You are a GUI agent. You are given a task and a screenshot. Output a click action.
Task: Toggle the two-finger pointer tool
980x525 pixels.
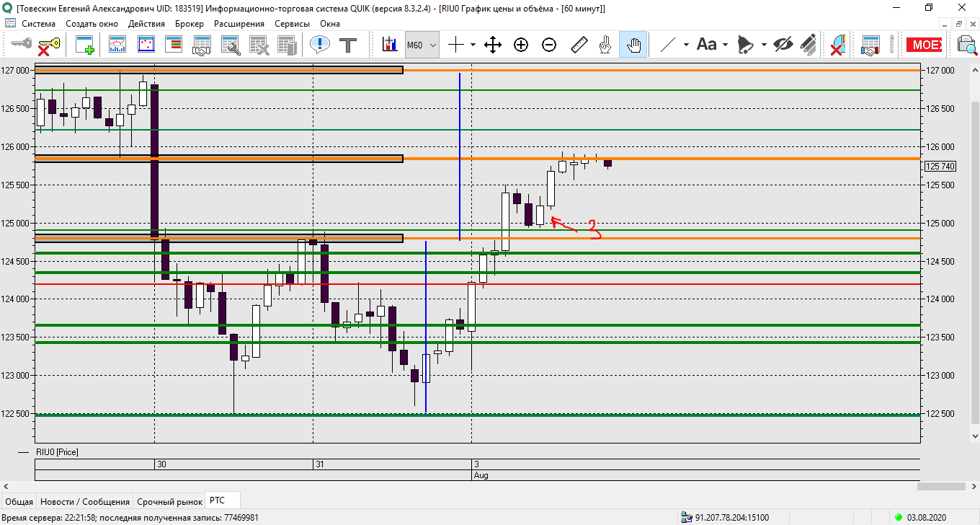pos(606,45)
